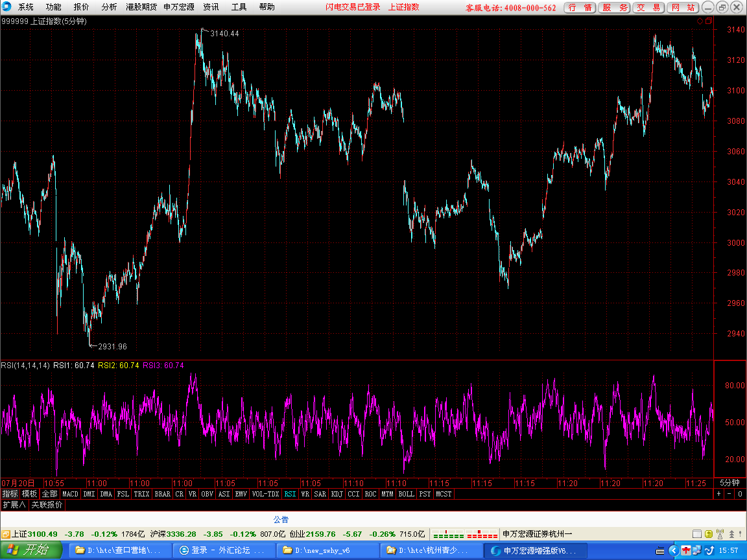Click the 闪电交易已登录 status text

tap(353, 7)
